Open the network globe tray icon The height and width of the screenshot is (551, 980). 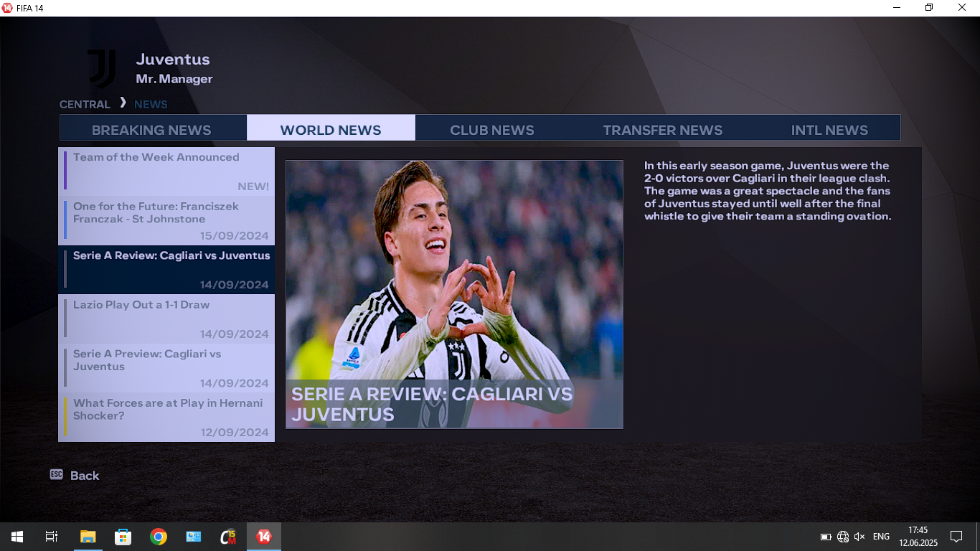(x=843, y=537)
